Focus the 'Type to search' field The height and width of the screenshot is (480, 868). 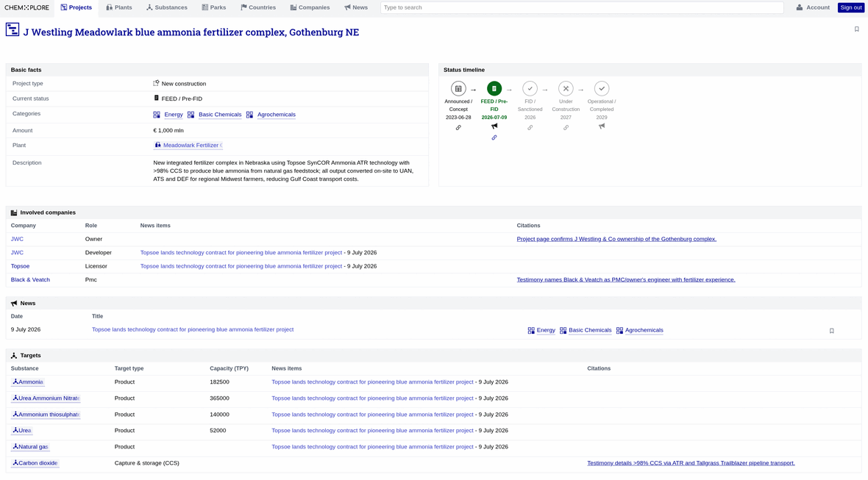[582, 7]
